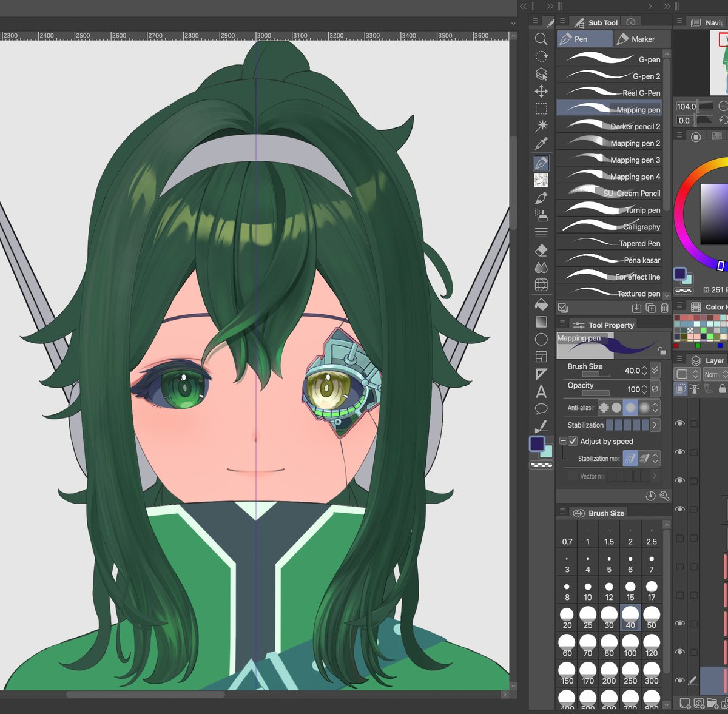The width and height of the screenshot is (728, 714).
Task: Select the Eraser tool
Action: (541, 250)
